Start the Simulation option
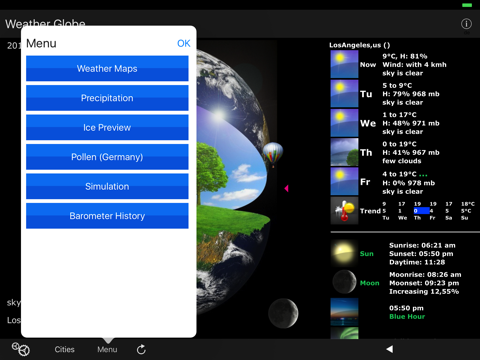 (107, 186)
